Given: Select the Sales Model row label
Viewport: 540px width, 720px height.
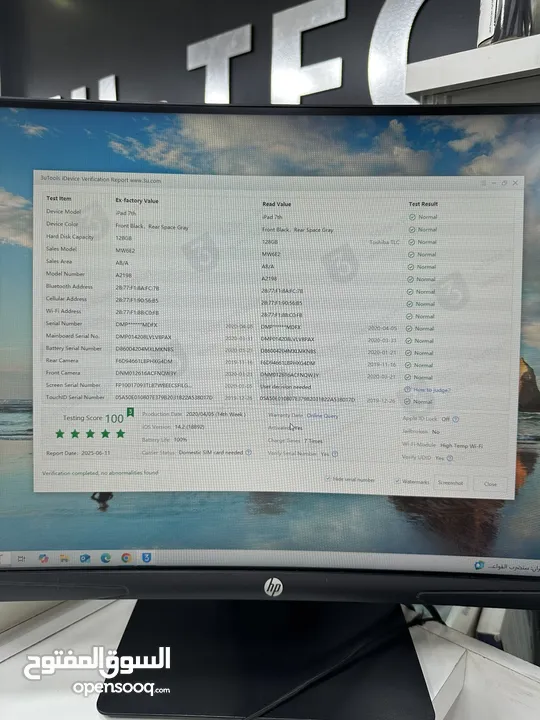Looking at the screenshot, I should (61, 249).
